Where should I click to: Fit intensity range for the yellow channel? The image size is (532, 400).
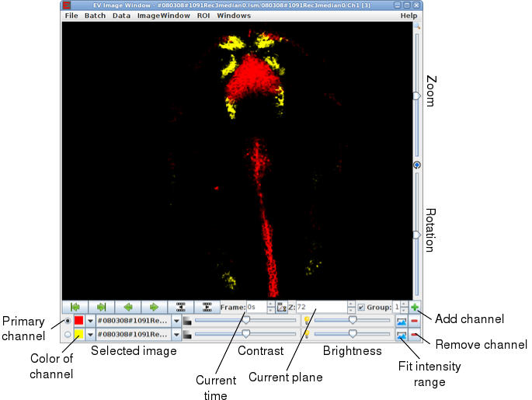click(402, 335)
